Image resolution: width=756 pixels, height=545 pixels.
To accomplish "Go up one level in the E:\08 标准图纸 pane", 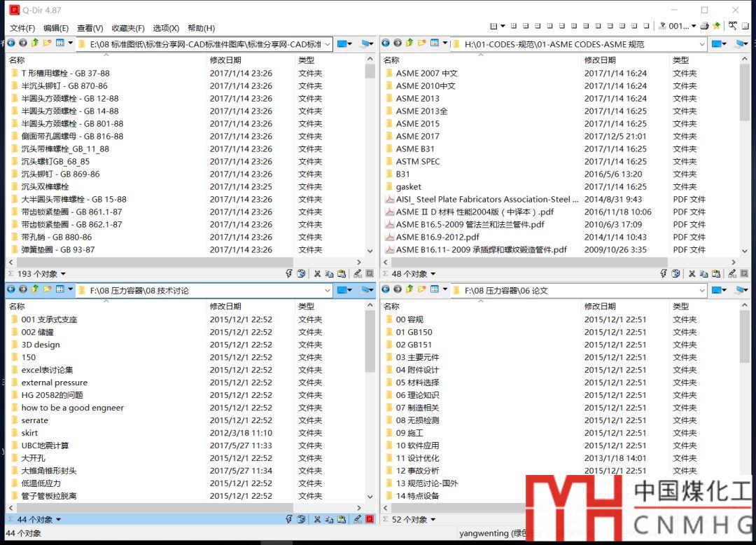I will click(35, 43).
